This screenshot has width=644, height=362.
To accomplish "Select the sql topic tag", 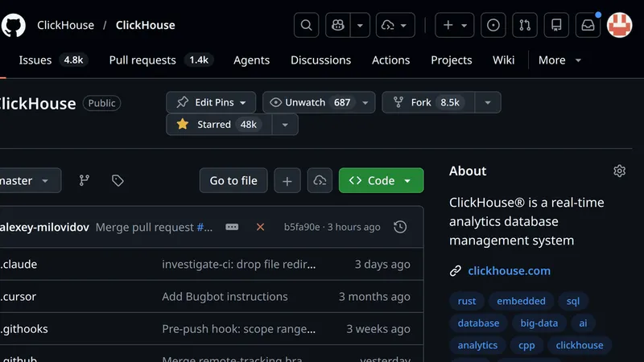I will pyautogui.click(x=573, y=301).
